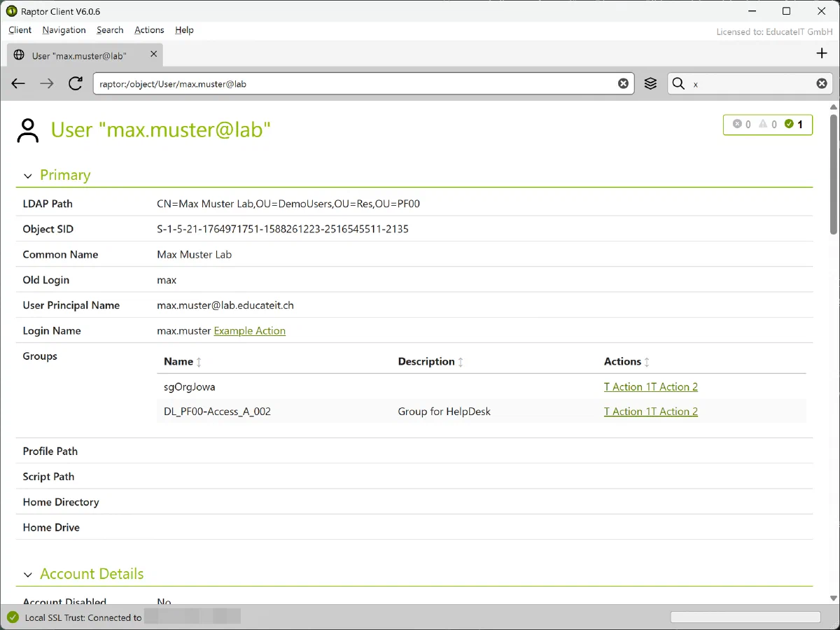Screen dimensions: 840x630
Task: Click the Raptor logo in title bar
Action: pos(11,11)
